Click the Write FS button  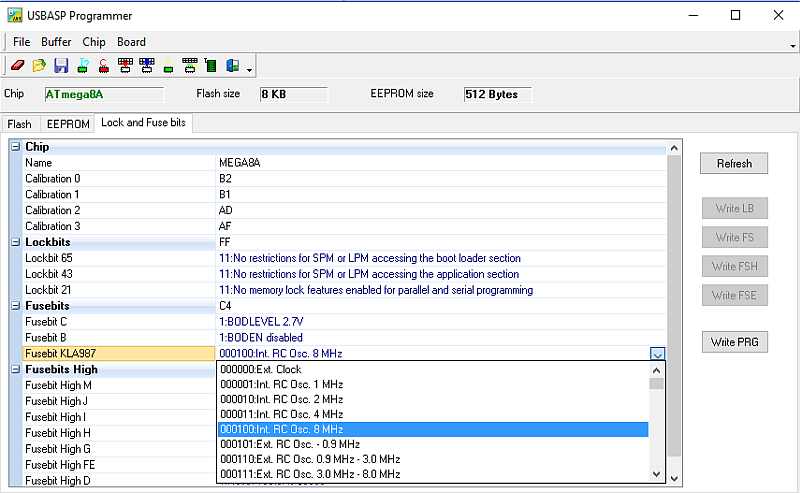coord(734,237)
